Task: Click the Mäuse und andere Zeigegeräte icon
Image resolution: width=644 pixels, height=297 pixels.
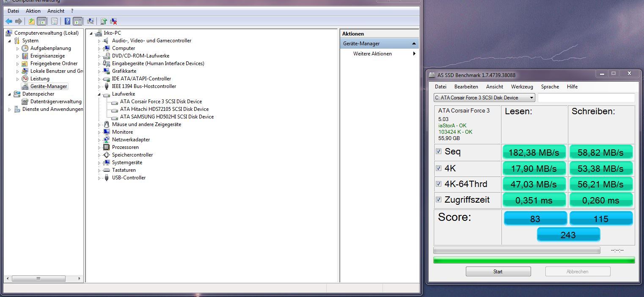Action: click(x=107, y=124)
